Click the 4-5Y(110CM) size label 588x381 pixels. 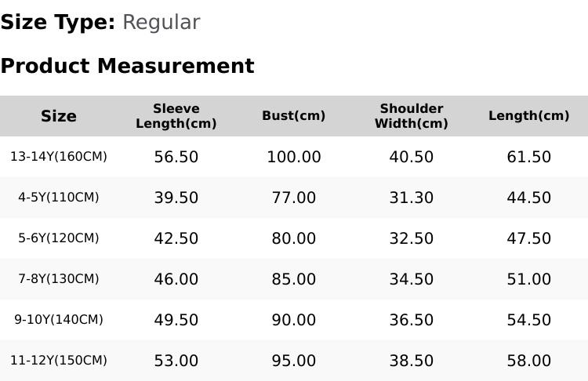(x=59, y=198)
